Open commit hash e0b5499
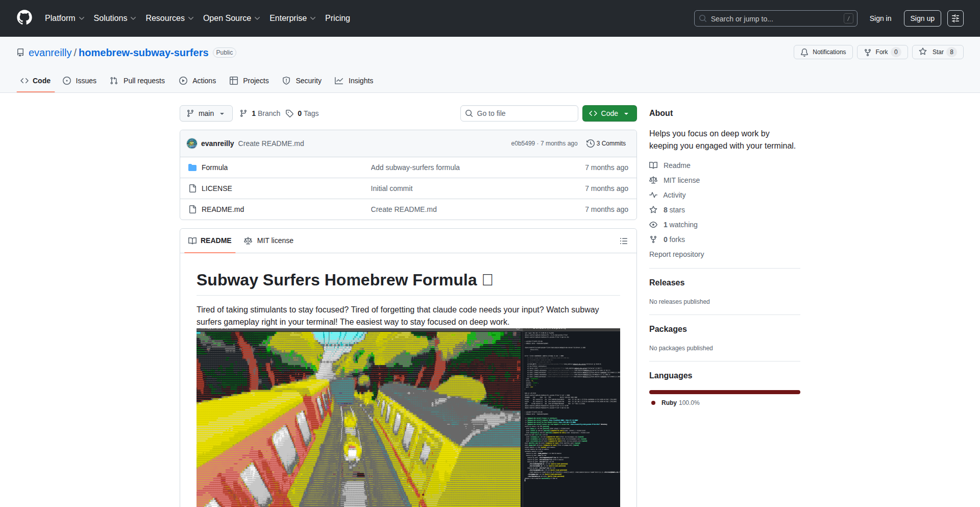This screenshot has height=507, width=980. (523, 143)
